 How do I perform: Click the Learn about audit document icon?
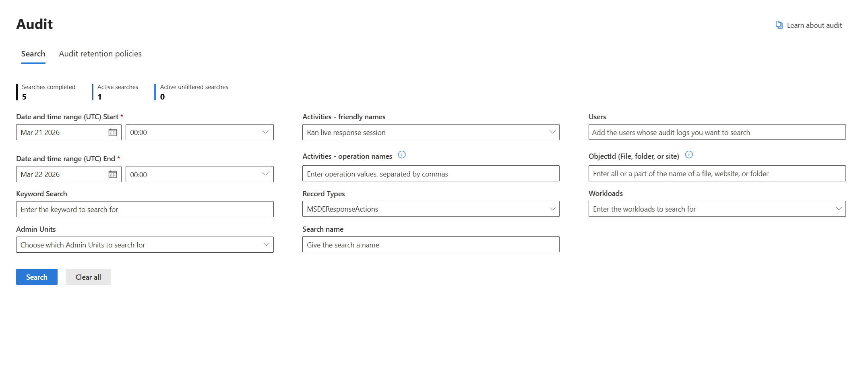(x=779, y=25)
